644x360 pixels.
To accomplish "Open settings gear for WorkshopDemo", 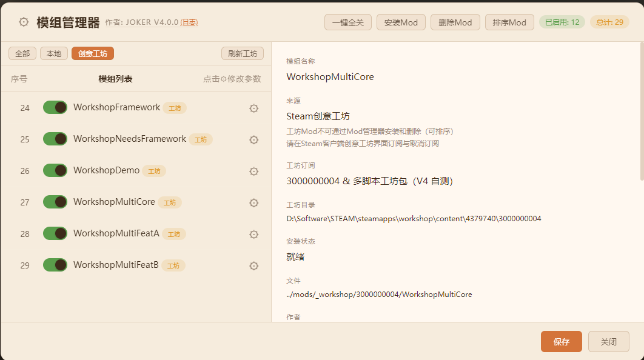I will [254, 171].
